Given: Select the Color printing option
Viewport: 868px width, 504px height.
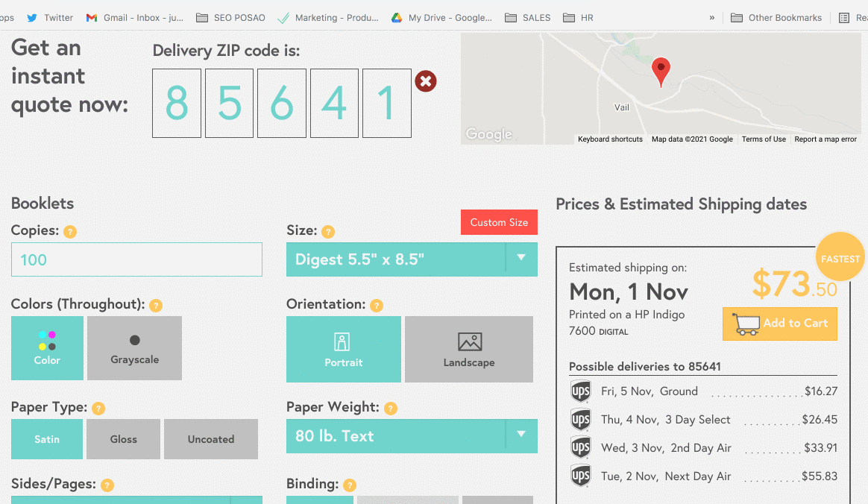Looking at the screenshot, I should 47,348.
